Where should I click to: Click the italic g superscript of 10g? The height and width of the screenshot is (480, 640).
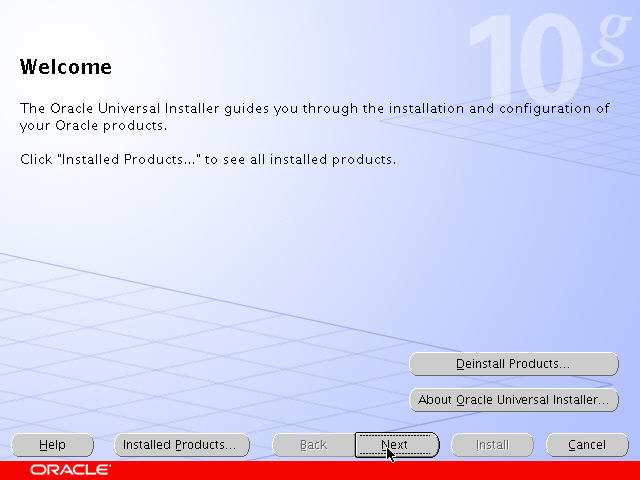(x=610, y=39)
